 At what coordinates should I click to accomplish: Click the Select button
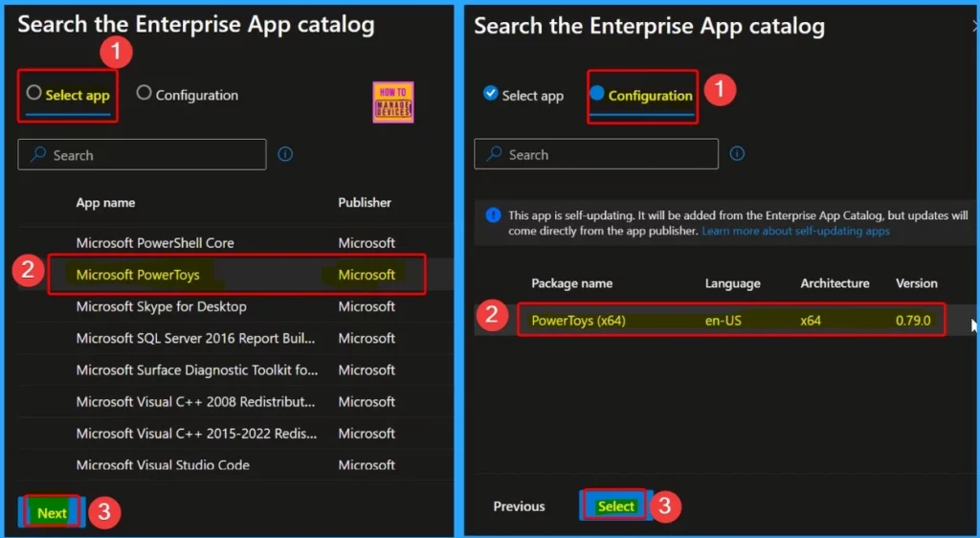coord(615,506)
